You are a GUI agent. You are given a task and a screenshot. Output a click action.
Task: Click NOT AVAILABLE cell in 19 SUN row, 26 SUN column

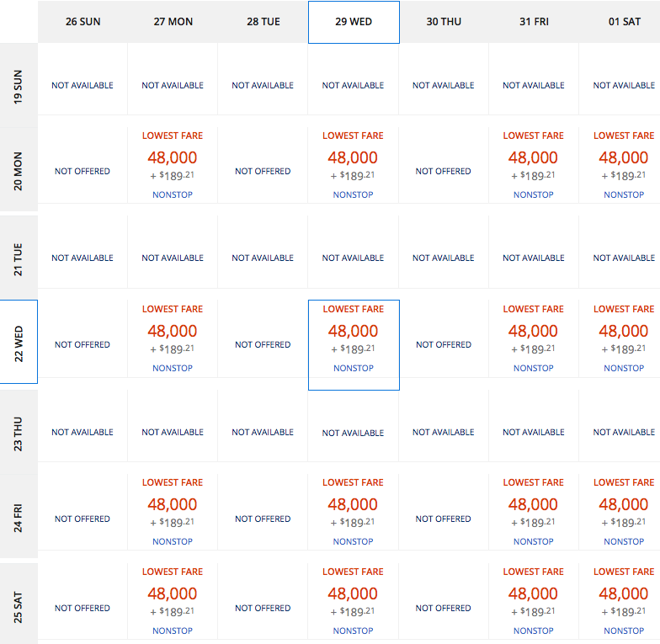pos(82,85)
